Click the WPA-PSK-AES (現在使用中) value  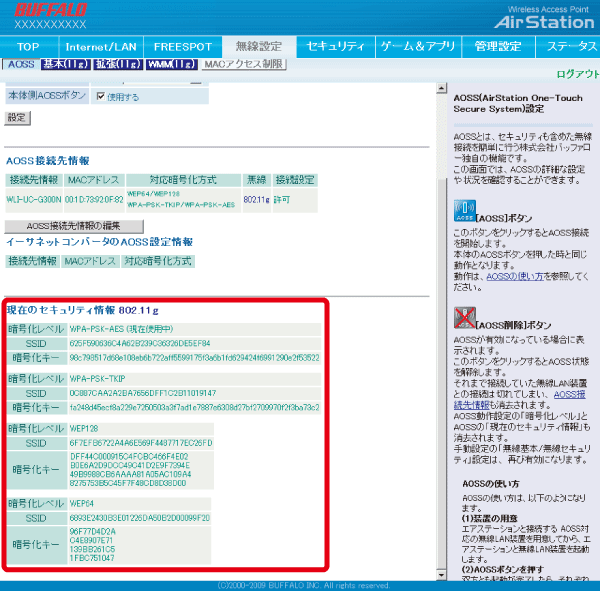click(x=121, y=329)
